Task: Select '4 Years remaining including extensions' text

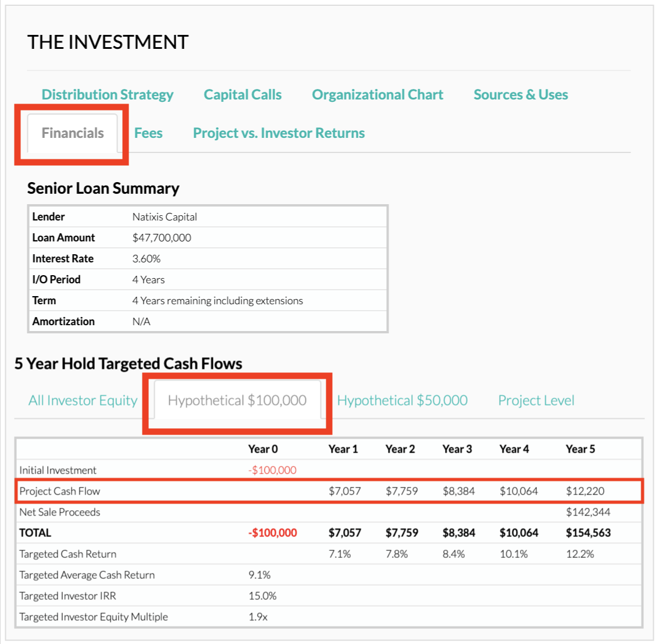Action: coord(218,301)
